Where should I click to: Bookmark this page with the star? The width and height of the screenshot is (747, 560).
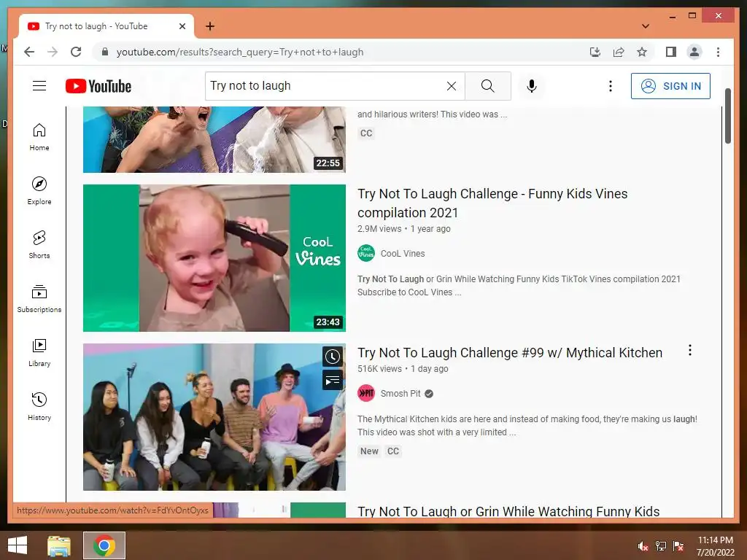tap(642, 52)
